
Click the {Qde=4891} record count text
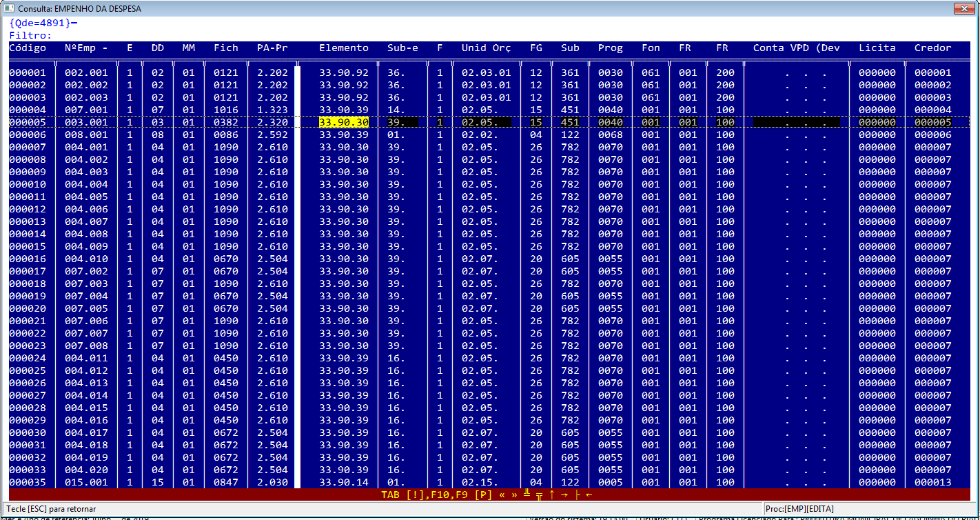tap(40, 23)
